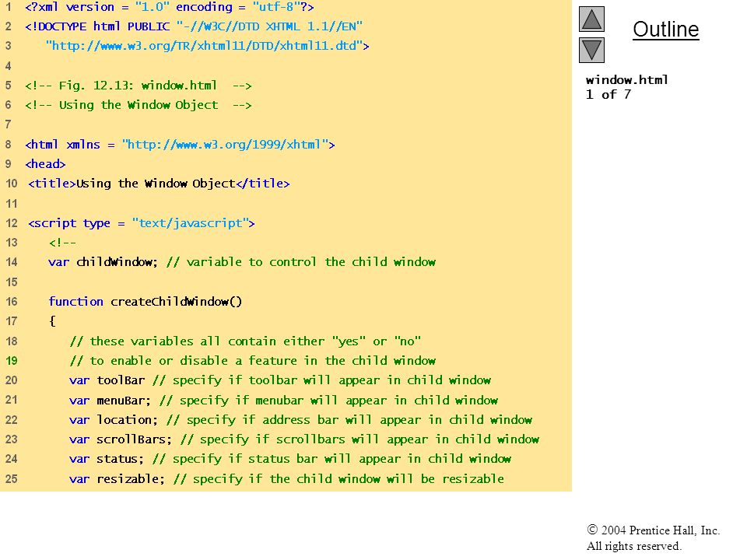
Task: Click line number 12
Action: pos(12,223)
